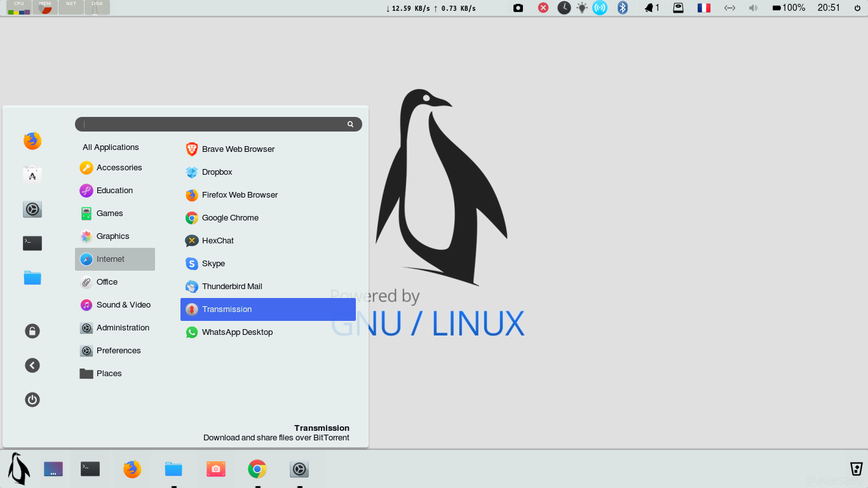Click the DISK monitor graph in top panel
Viewport: 868px width, 488px height.
[x=97, y=8]
